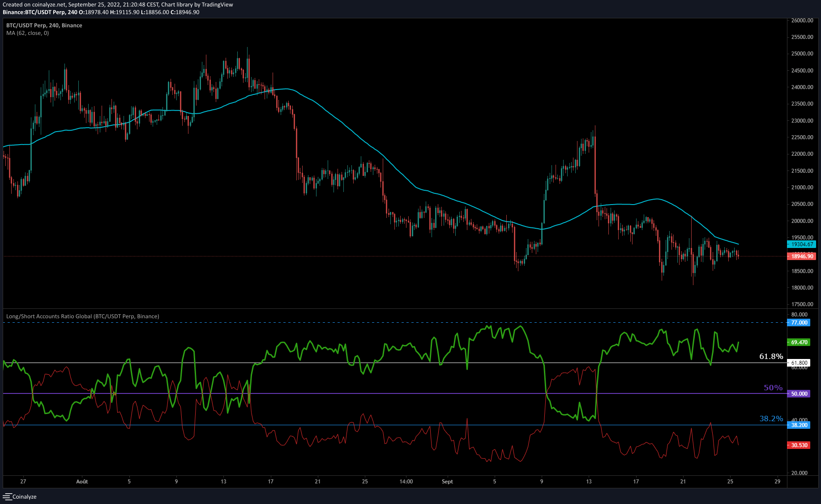
Task: Select the red 30.530 short ratio tag
Action: pos(799,445)
